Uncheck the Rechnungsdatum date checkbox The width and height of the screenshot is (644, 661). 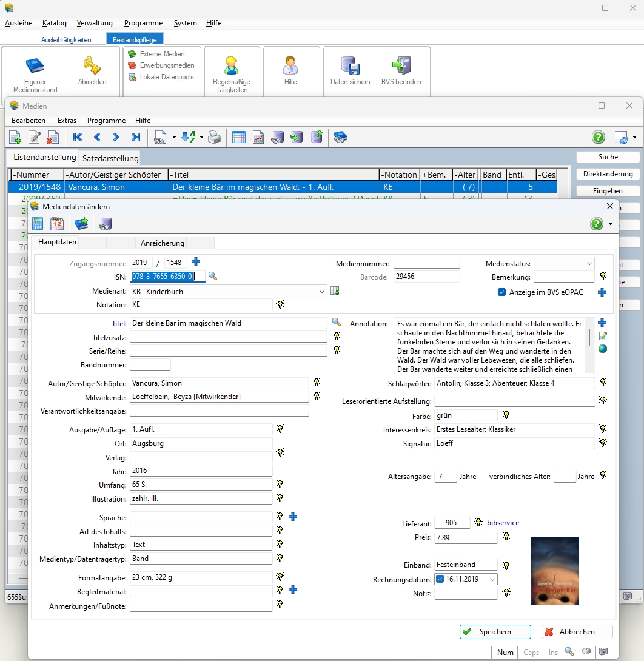(440, 579)
